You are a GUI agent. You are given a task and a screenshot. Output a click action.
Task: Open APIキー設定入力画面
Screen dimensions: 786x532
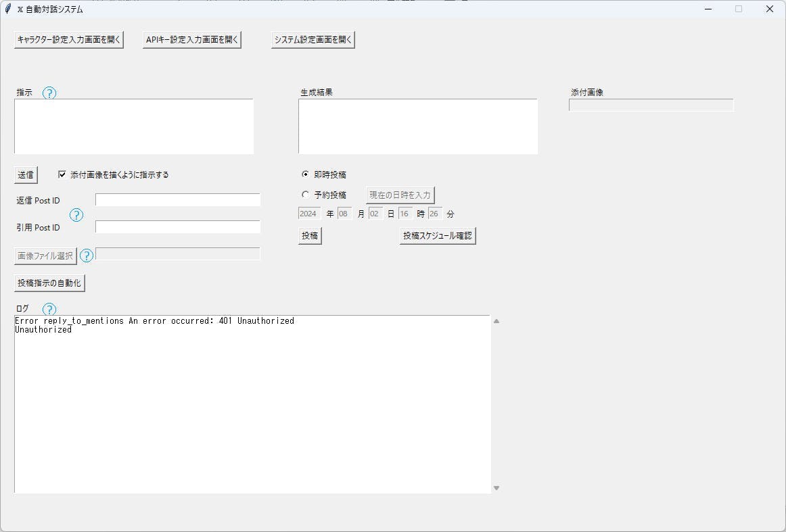coord(191,39)
